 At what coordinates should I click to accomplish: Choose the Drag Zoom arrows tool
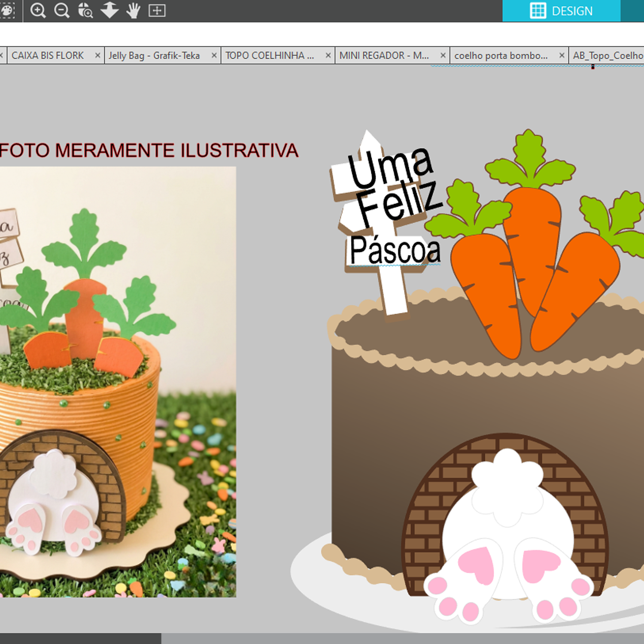pyautogui.click(x=109, y=10)
